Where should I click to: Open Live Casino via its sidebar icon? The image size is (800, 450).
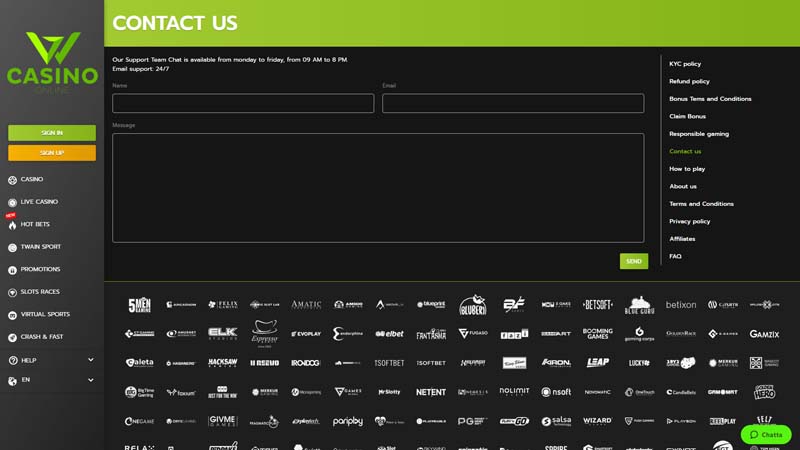click(x=12, y=202)
